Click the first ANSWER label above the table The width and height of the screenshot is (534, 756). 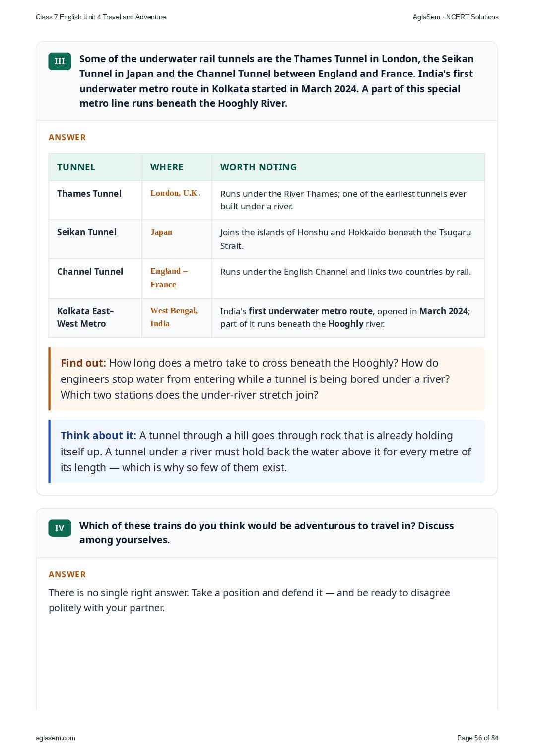pos(67,138)
